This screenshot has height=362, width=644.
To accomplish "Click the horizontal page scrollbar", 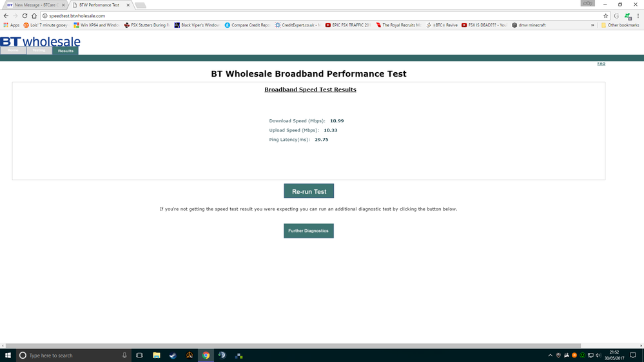I will (x=293, y=346).
